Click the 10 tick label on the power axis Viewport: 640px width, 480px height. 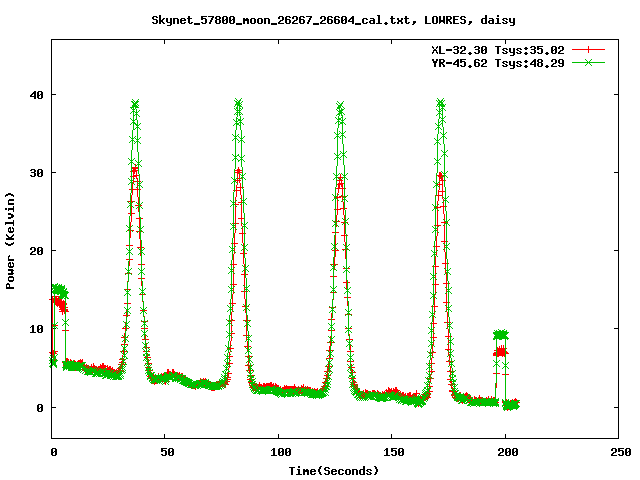(x=36, y=329)
